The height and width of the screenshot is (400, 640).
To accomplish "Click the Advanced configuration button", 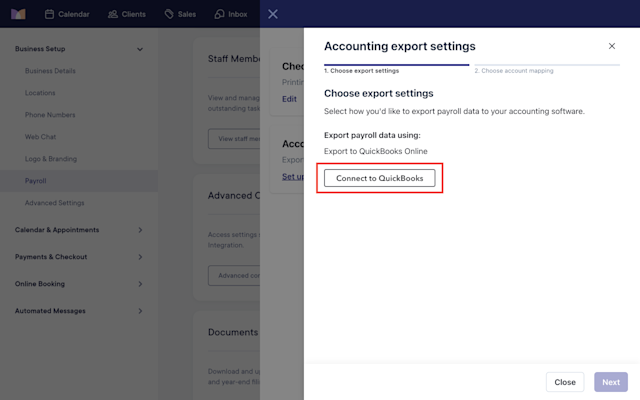I will pyautogui.click(x=234, y=276).
